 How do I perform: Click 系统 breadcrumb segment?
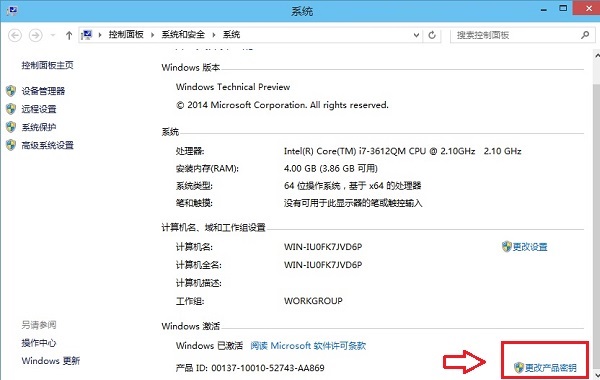pyautogui.click(x=231, y=35)
